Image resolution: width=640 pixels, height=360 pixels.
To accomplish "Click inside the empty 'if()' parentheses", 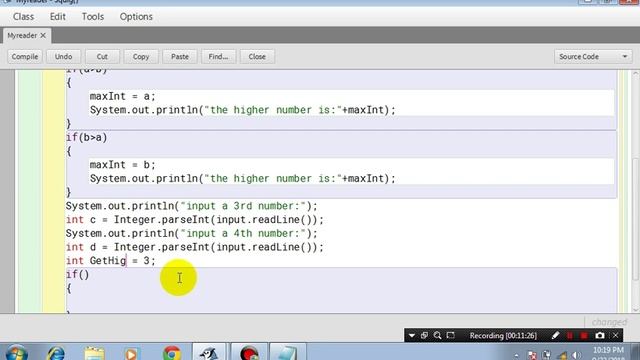I will [83, 275].
